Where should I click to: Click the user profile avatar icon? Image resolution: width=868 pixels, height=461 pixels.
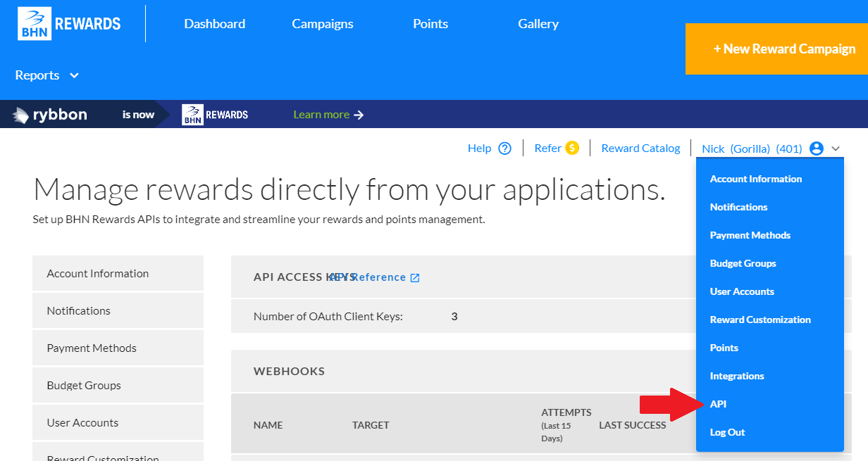817,149
